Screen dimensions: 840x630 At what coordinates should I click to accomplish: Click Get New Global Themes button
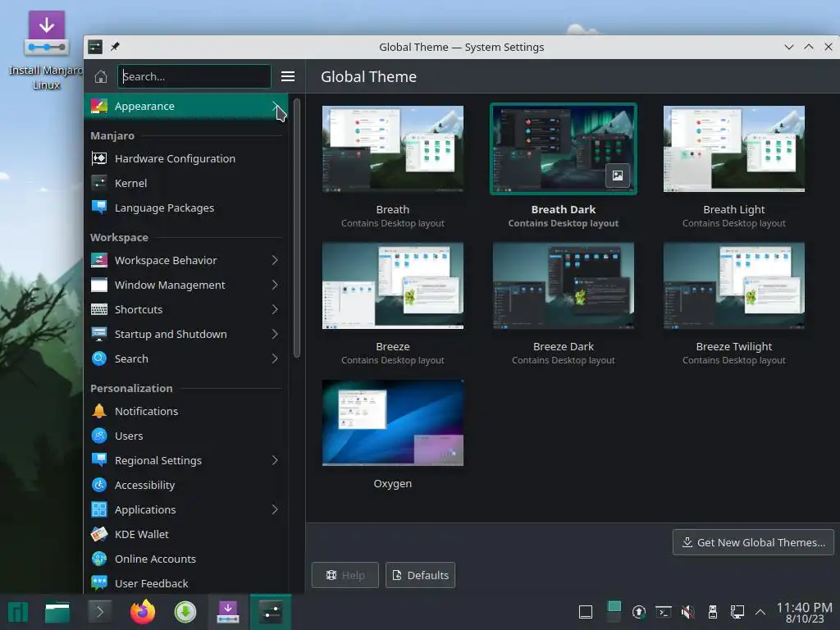click(753, 543)
